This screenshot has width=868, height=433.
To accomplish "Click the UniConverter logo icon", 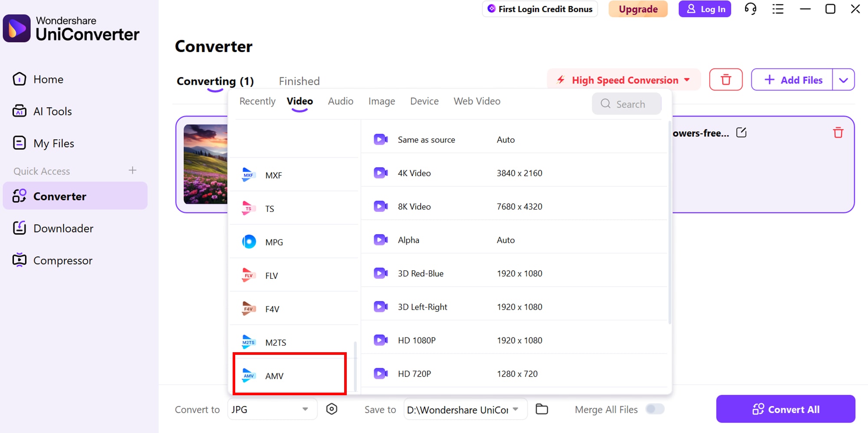I will [x=16, y=28].
